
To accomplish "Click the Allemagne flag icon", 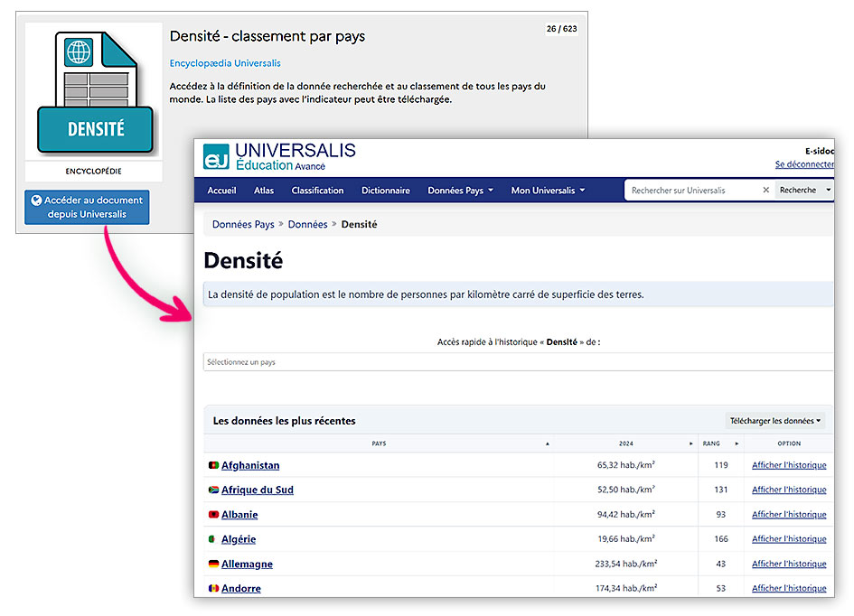I will (x=213, y=565).
